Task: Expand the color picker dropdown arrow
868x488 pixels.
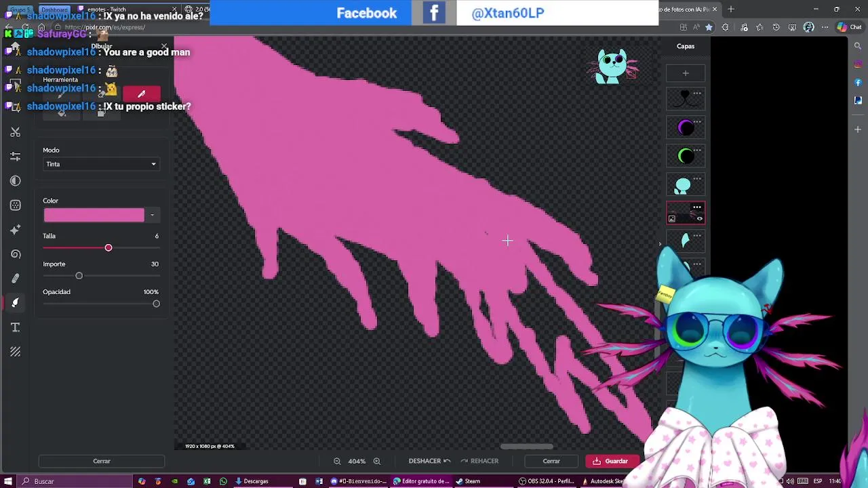Action: 152,216
